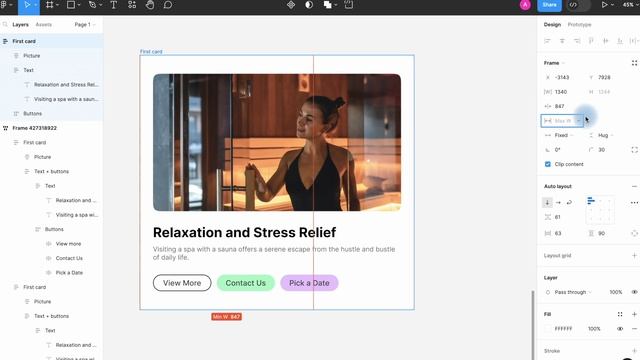Open the Resources tool
Image resolution: width=640 pixels, height=360 pixels.
click(x=132, y=5)
